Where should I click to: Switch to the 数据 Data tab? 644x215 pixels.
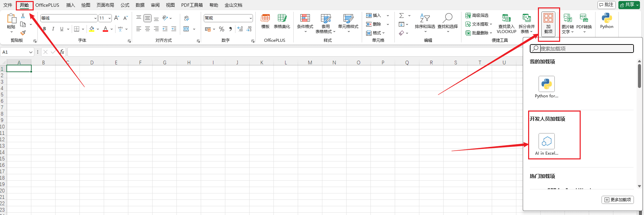pos(140,5)
